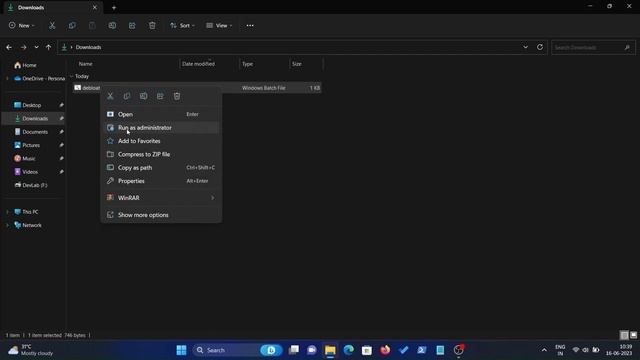Open Home in the navigation pane
The width and height of the screenshot is (640, 360).
(x=25, y=65)
